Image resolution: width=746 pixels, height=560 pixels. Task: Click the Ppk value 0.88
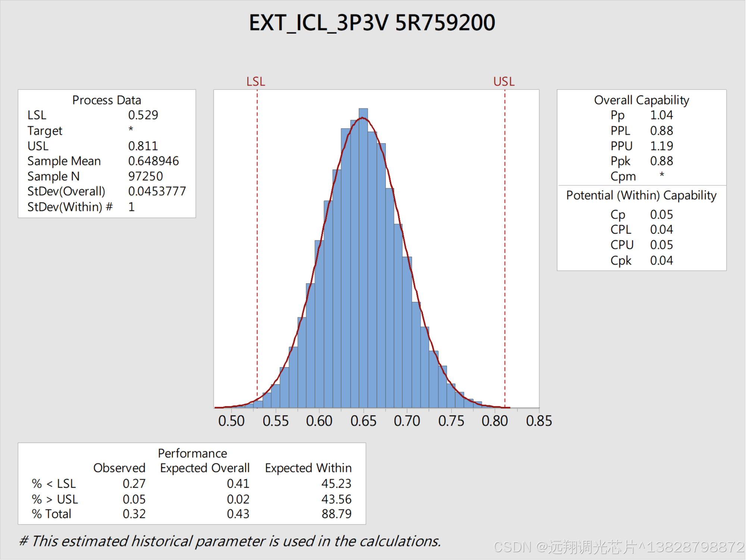point(661,161)
